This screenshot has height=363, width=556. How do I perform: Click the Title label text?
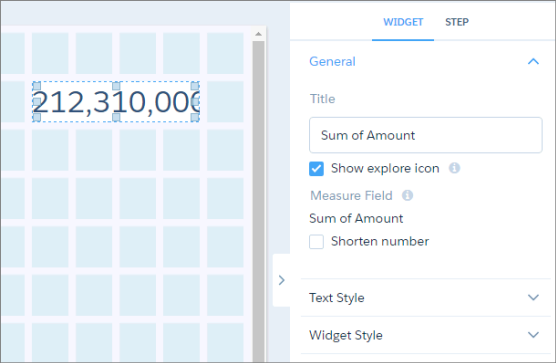[322, 99]
